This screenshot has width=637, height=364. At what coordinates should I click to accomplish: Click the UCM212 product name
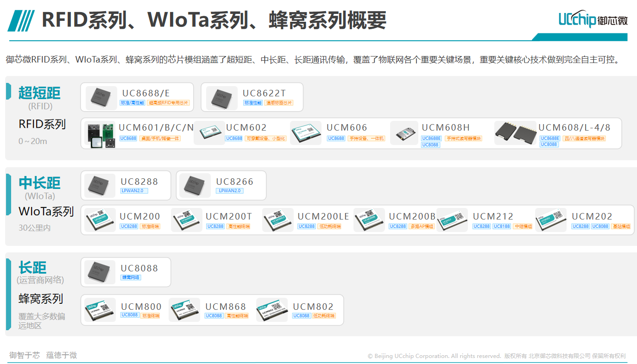(493, 216)
